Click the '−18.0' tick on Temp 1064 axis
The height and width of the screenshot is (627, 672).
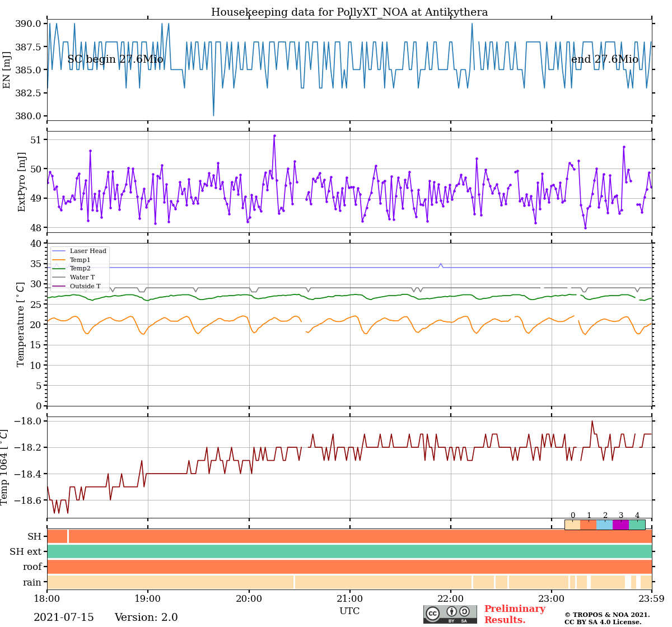click(27, 421)
